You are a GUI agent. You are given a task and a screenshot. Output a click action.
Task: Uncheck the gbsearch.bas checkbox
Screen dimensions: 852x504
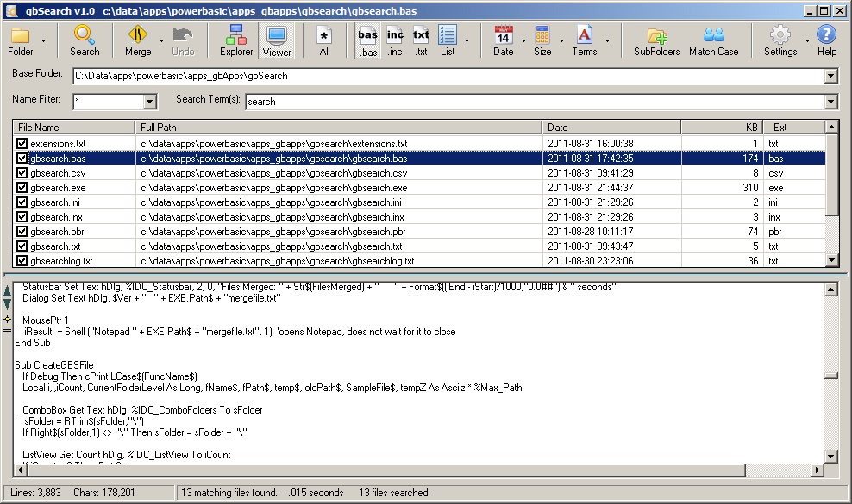(x=22, y=158)
